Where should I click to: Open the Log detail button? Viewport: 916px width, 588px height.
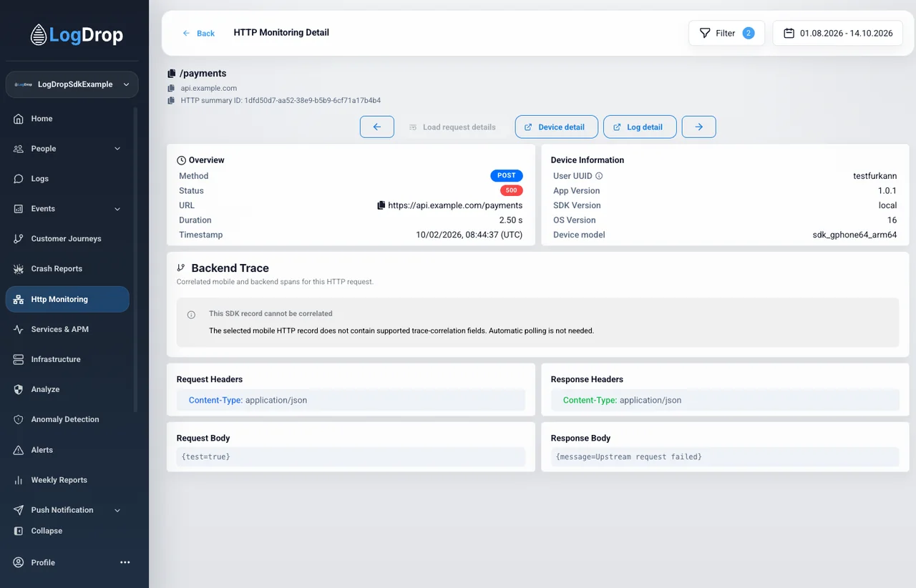pyautogui.click(x=640, y=127)
